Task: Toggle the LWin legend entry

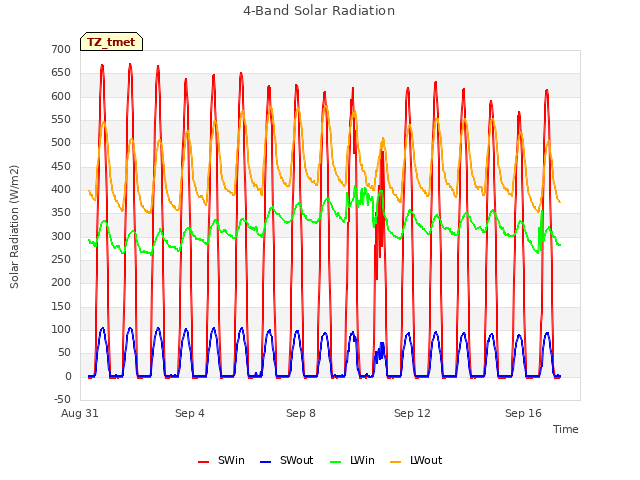Action: (352, 460)
